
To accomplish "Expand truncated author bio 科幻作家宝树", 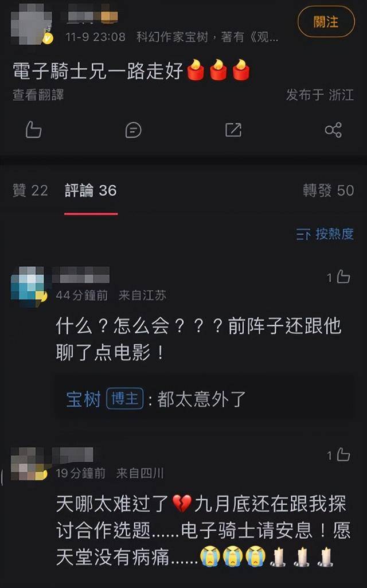I will (x=208, y=37).
